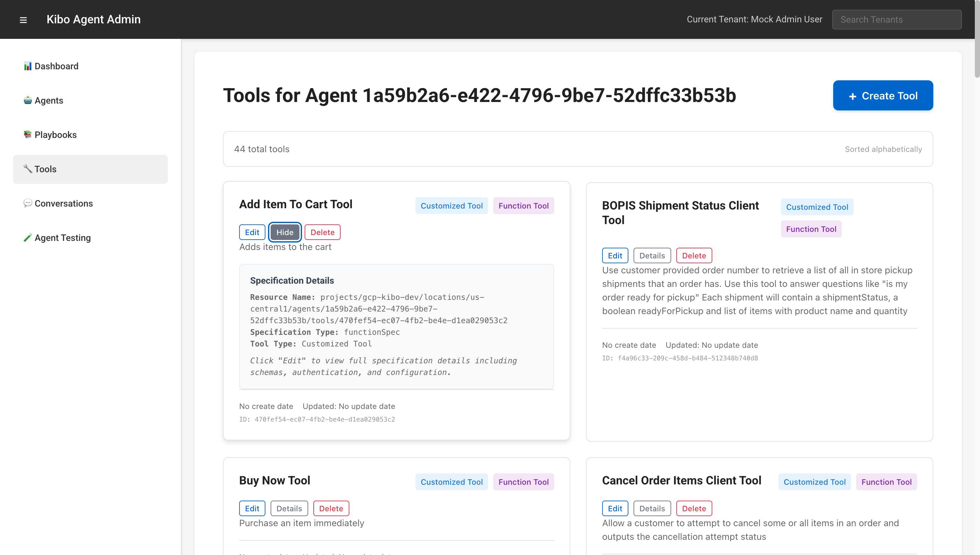Click Function Tool badge on Add Item To Cart

523,206
